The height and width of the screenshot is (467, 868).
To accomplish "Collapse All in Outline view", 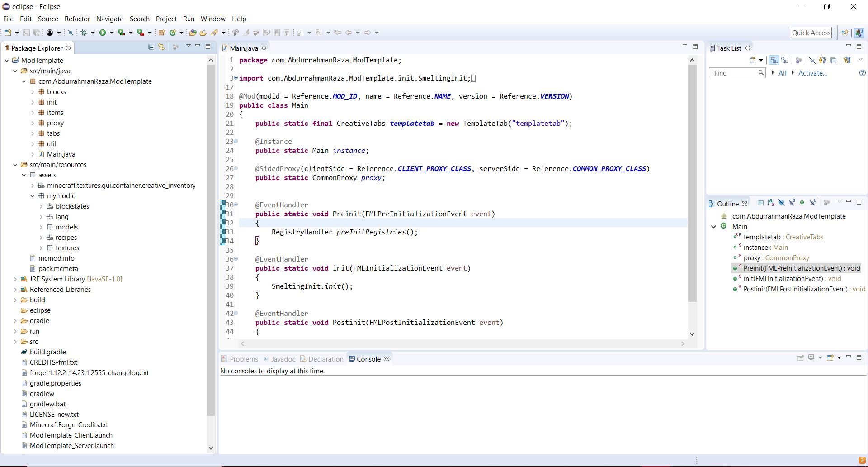I will point(760,203).
